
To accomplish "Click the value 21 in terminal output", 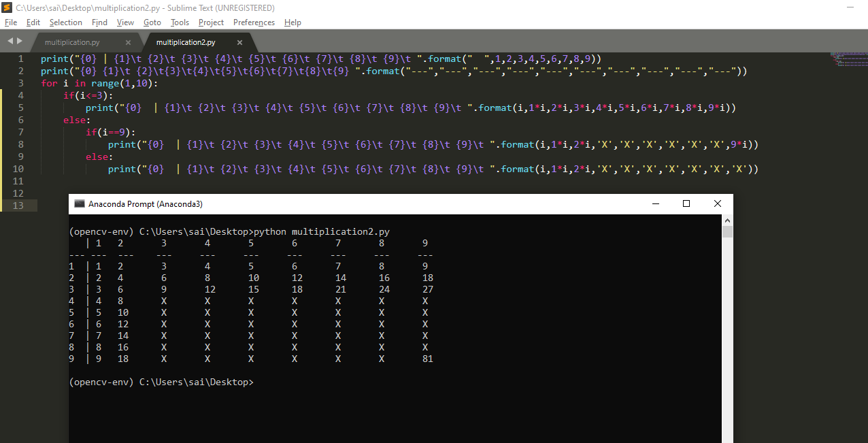I will pyautogui.click(x=340, y=289).
